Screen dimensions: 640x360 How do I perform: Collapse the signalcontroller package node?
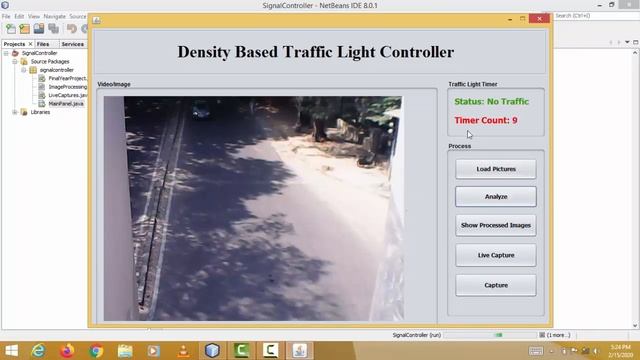coord(24,70)
